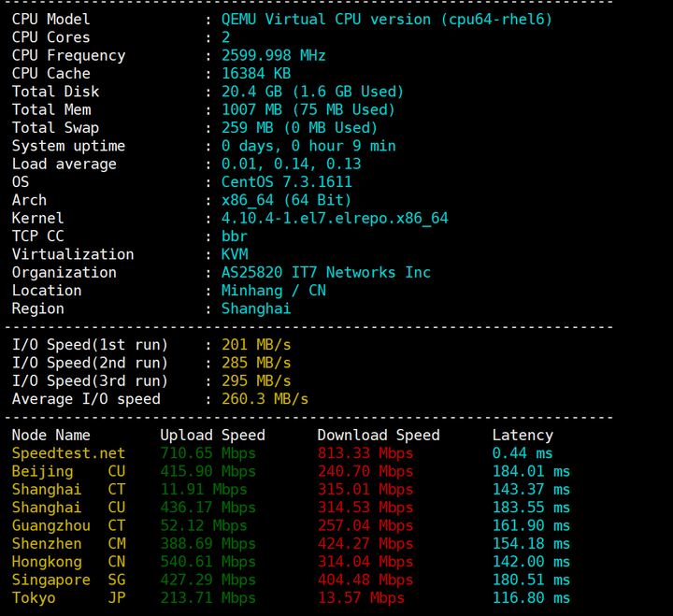Click the Location value Minhang / CN
This screenshot has height=616, width=673.
[274, 291]
